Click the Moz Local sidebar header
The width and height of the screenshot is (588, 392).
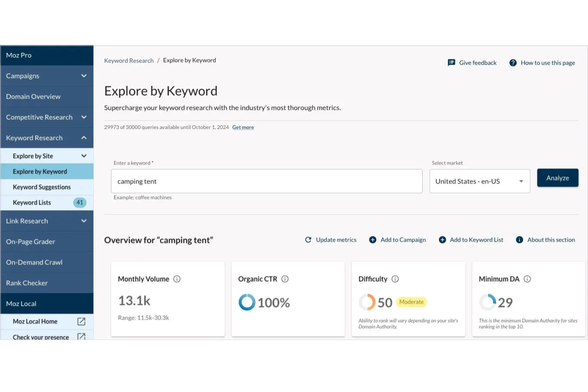(x=47, y=303)
